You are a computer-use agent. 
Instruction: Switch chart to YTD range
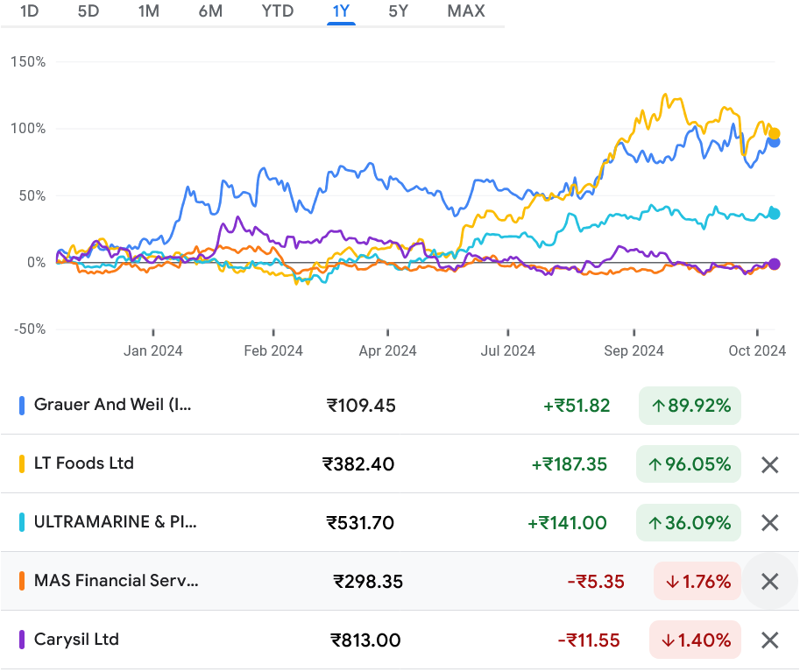(278, 11)
